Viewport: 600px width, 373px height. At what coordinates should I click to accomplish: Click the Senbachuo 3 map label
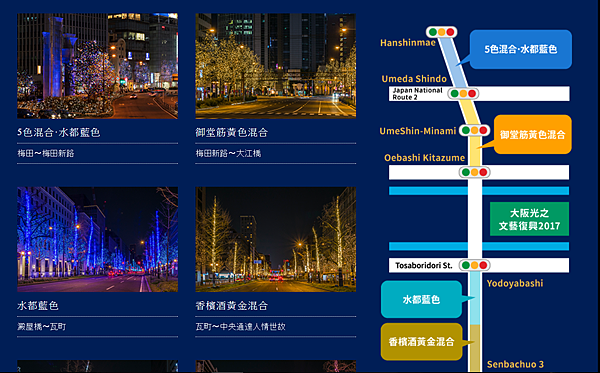coord(515,364)
